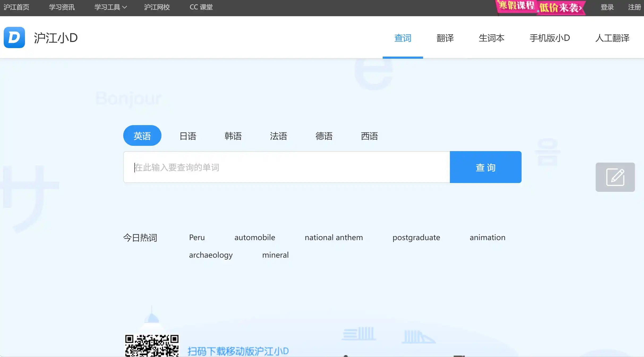Select 法语 language option
Image resolution: width=644 pixels, height=357 pixels.
[x=279, y=136]
